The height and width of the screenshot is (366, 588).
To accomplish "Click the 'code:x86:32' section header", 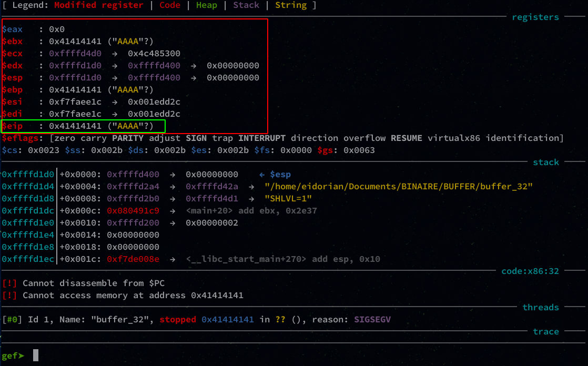I will pyautogui.click(x=530, y=271).
